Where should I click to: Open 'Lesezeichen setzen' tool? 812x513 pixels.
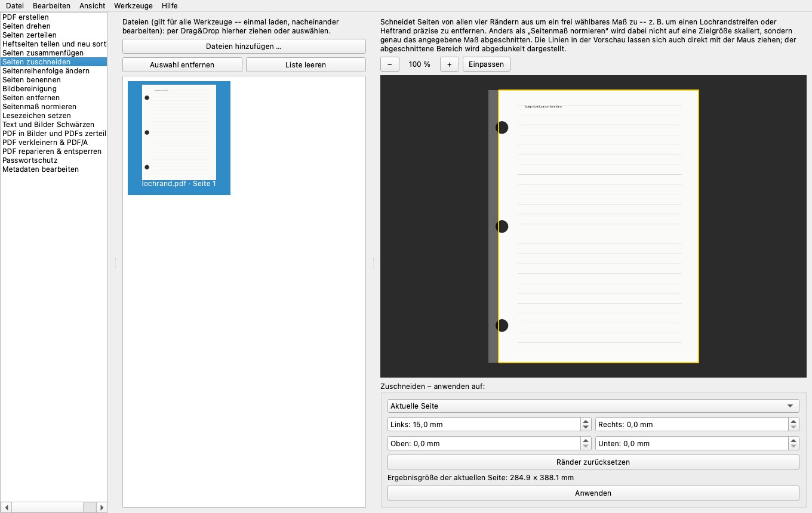(54, 116)
